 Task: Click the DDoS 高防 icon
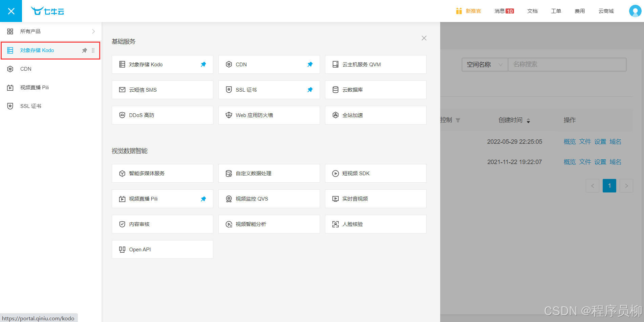tap(122, 115)
